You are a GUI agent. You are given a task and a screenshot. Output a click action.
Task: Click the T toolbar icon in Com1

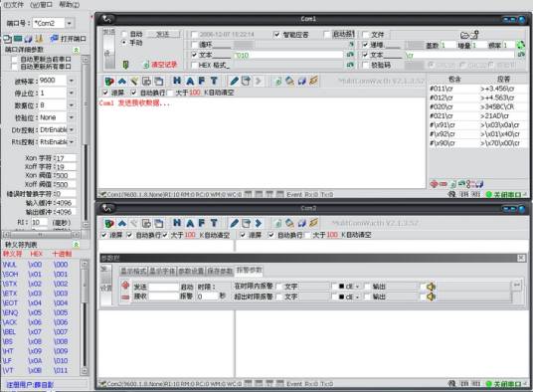(214, 81)
